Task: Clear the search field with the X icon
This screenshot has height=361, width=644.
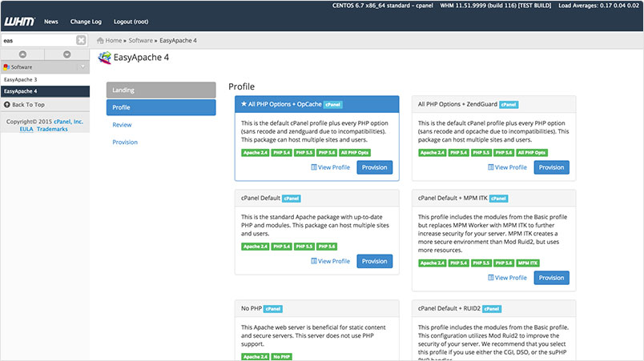Action: coord(81,40)
